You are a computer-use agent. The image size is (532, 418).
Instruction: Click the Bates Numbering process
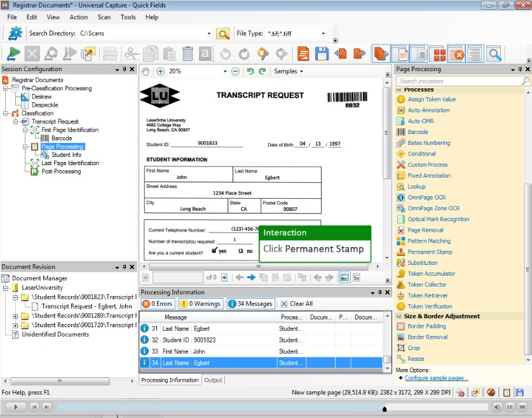[x=429, y=143]
